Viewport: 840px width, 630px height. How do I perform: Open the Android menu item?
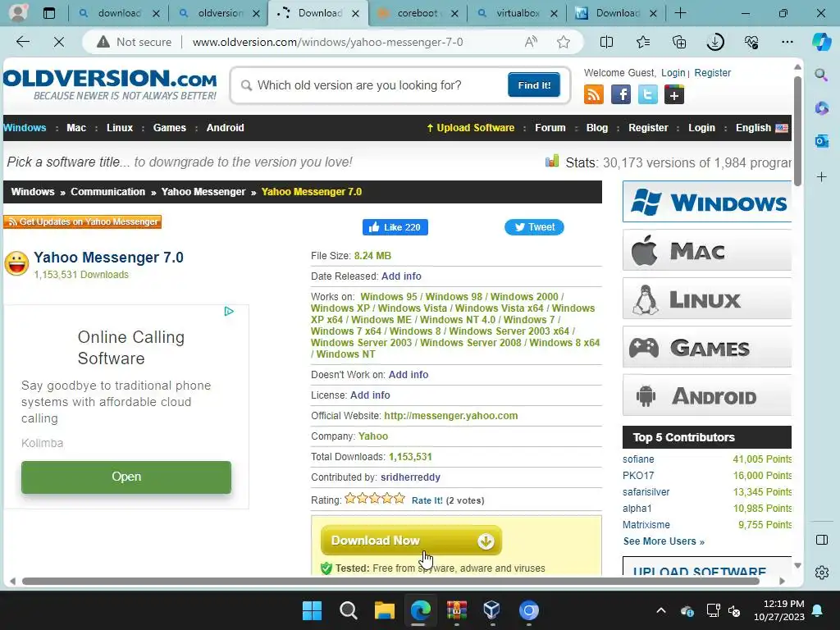point(225,127)
